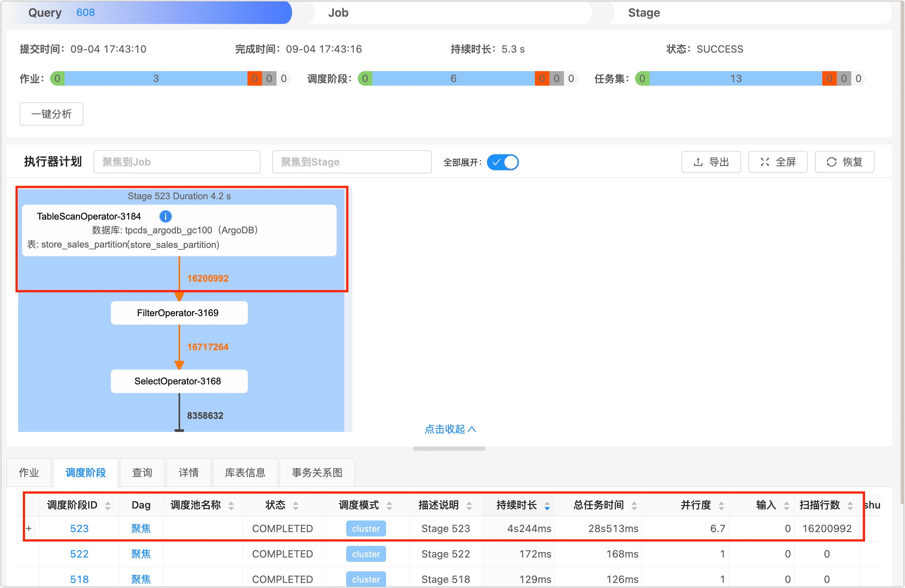Image resolution: width=905 pixels, height=588 pixels.
Task: Select the SelectOperator-3168 node
Action: pyautogui.click(x=179, y=381)
